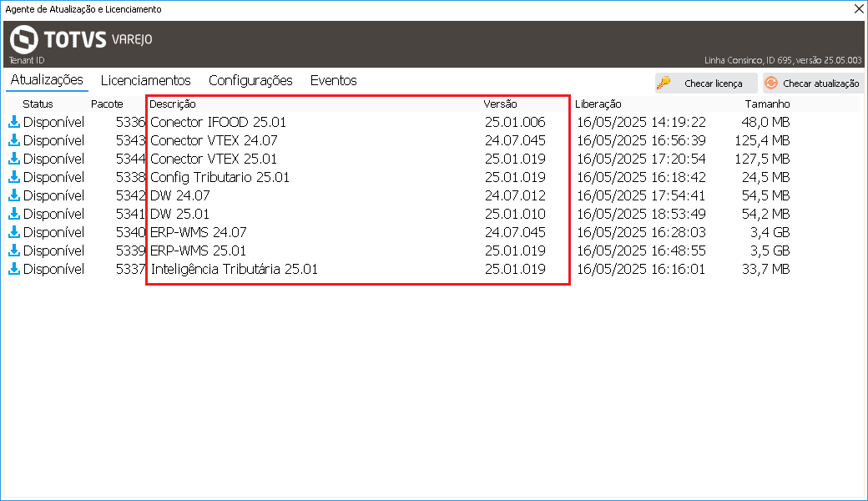Click download icon for Conector IFOOD 25.01

pyautogui.click(x=14, y=122)
